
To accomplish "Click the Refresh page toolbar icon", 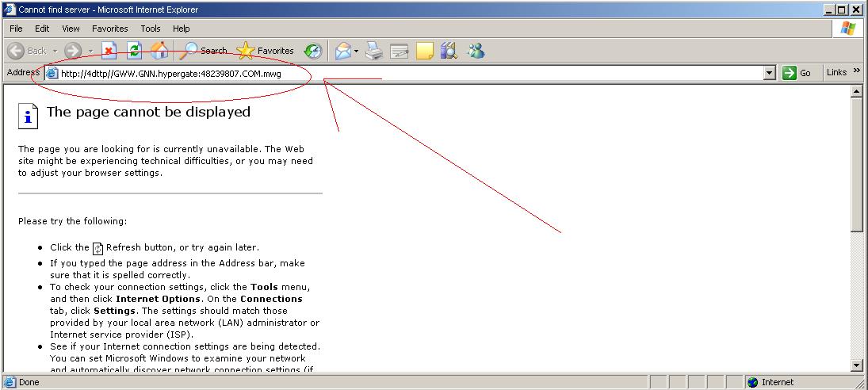I will point(135,51).
